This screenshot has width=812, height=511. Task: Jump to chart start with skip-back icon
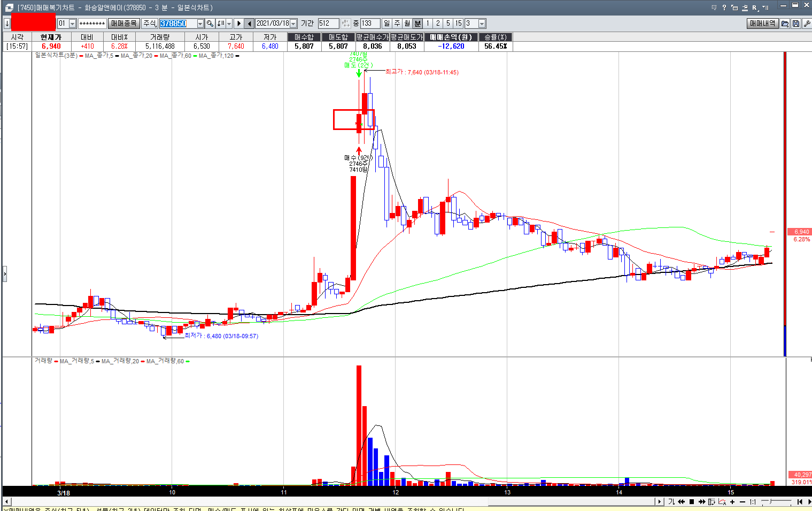(x=800, y=502)
